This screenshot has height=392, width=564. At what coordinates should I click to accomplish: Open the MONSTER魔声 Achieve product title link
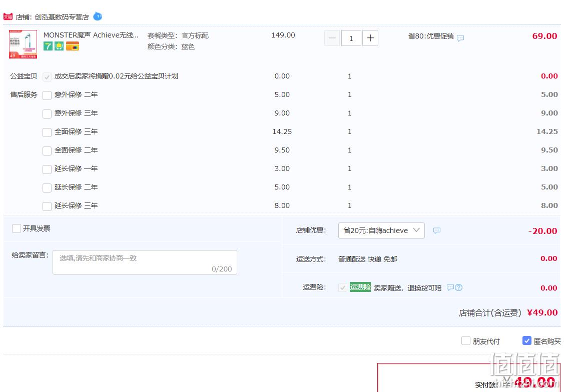point(91,35)
